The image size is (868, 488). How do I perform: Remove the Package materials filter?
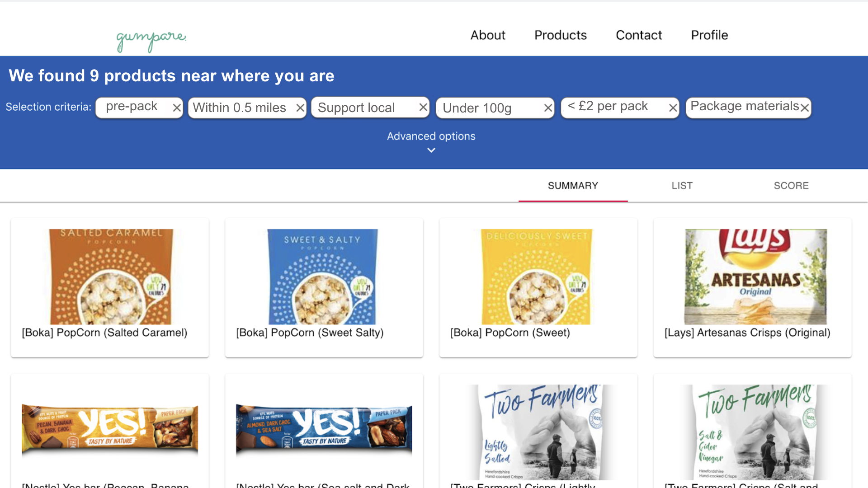805,108
